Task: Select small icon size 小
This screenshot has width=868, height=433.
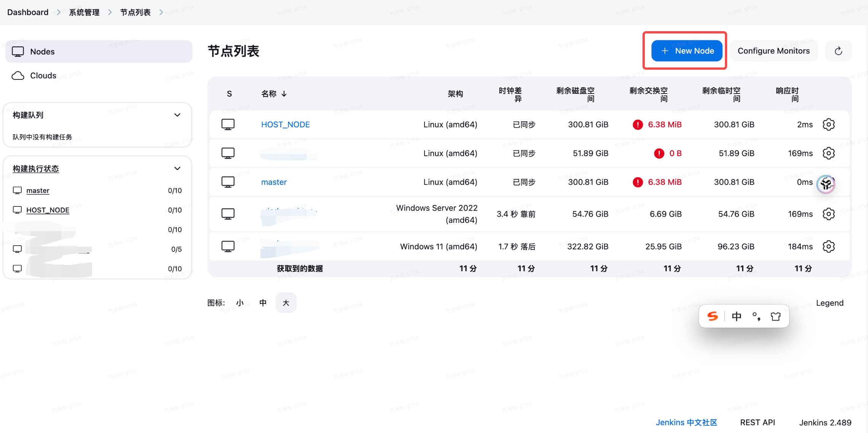Action: [x=240, y=303]
